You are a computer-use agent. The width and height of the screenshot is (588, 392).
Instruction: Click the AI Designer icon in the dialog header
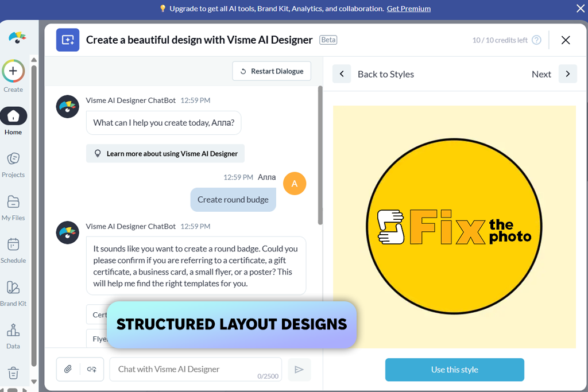click(x=68, y=40)
